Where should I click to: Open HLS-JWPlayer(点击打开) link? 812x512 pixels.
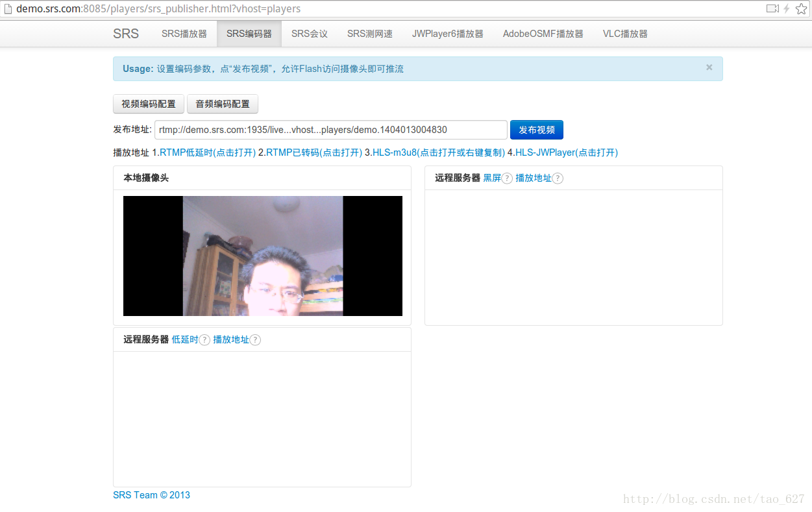pyautogui.click(x=567, y=152)
